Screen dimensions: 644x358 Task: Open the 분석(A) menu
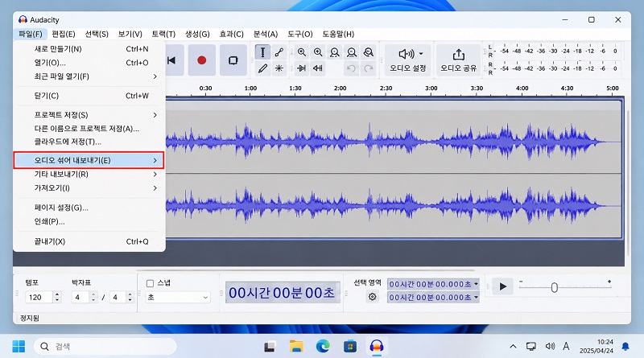pyautogui.click(x=266, y=34)
